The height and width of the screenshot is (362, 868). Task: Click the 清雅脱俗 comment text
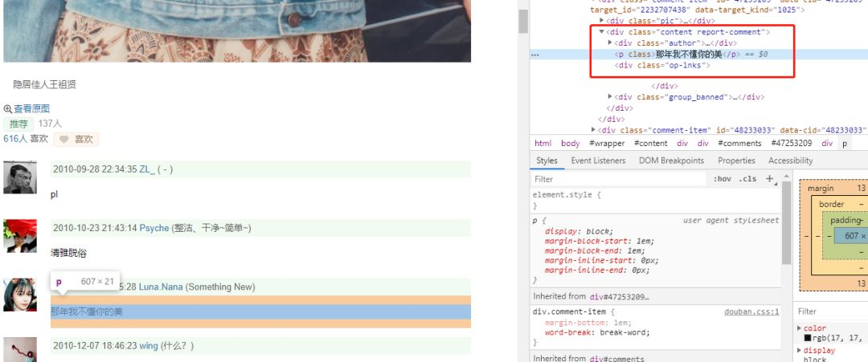coord(68,253)
